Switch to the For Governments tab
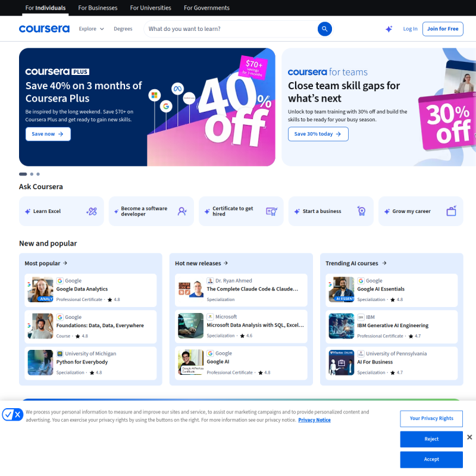This screenshot has width=476, height=476. pos(206,8)
